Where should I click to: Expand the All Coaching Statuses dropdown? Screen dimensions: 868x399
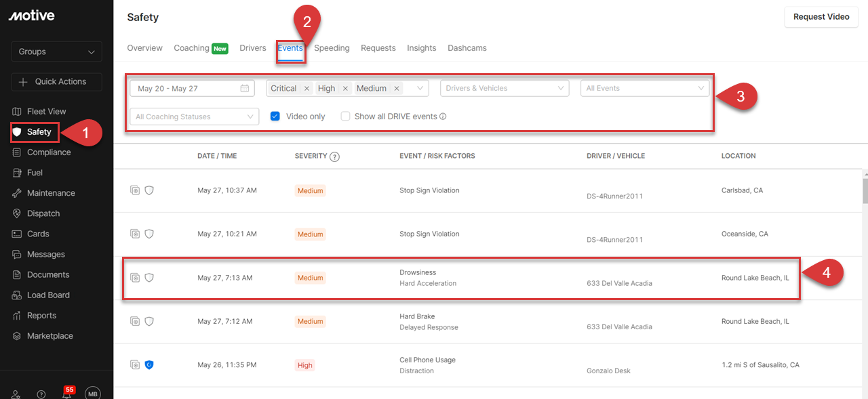(194, 117)
